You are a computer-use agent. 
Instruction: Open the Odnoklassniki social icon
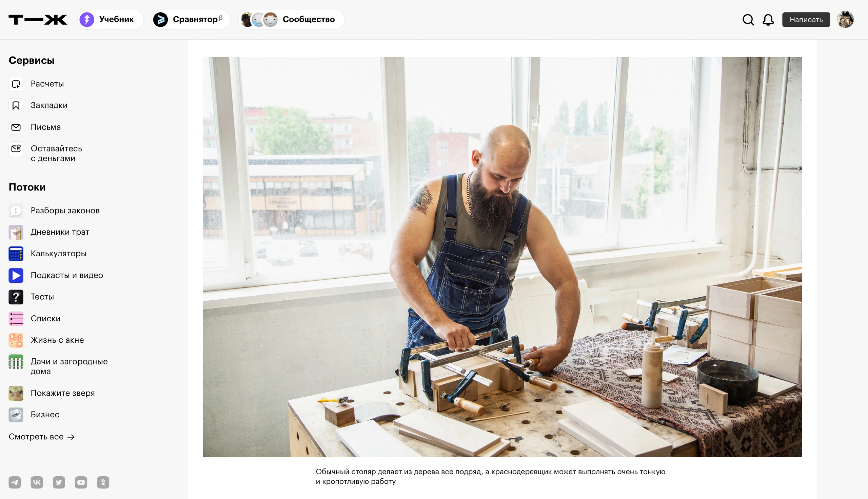[x=103, y=482]
